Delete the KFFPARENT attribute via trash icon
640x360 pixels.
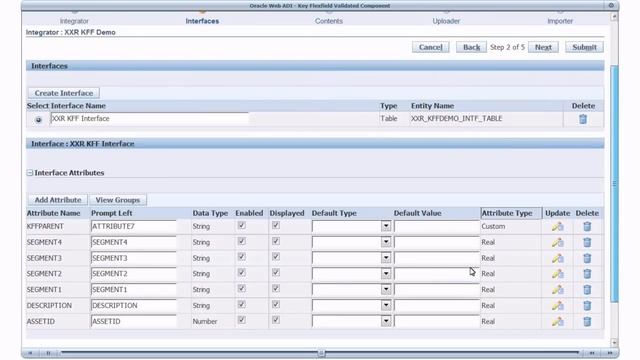tap(587, 227)
